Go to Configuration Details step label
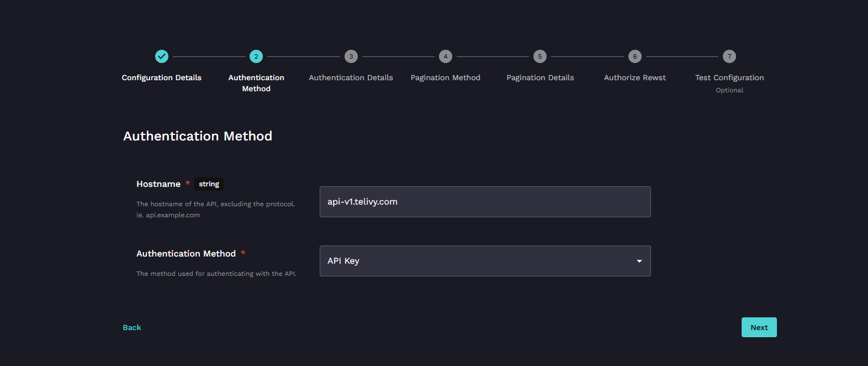 click(162, 77)
